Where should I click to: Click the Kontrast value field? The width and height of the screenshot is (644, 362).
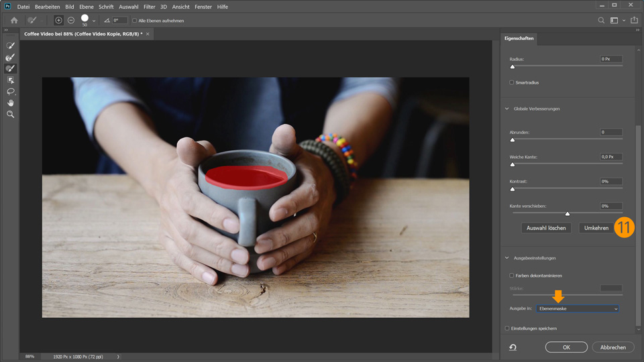pos(611,182)
